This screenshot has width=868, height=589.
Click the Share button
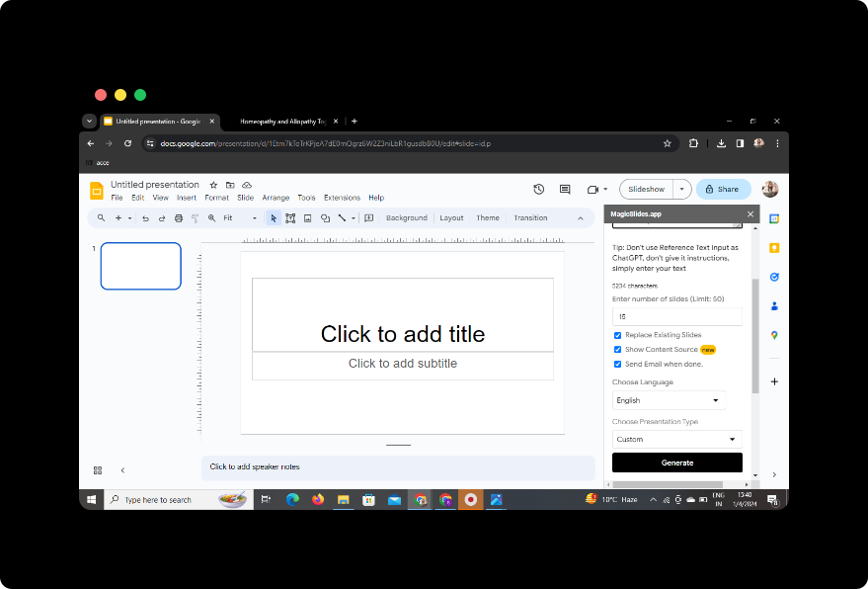tap(723, 190)
